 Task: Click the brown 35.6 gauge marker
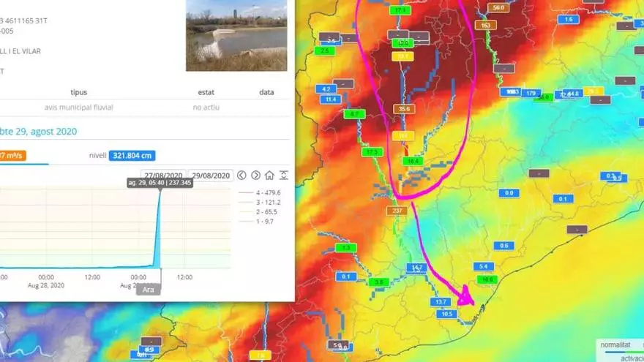[x=403, y=109]
